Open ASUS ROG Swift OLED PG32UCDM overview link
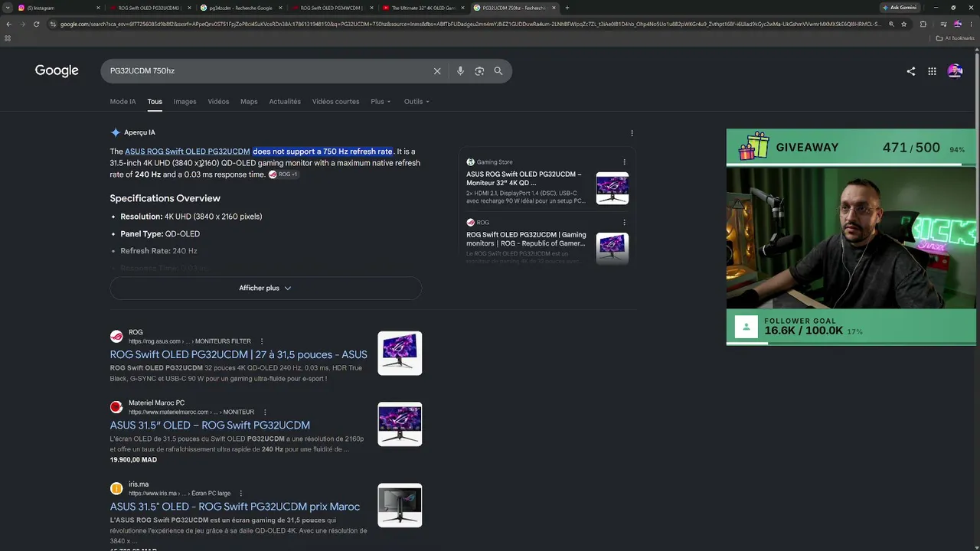 tap(188, 152)
